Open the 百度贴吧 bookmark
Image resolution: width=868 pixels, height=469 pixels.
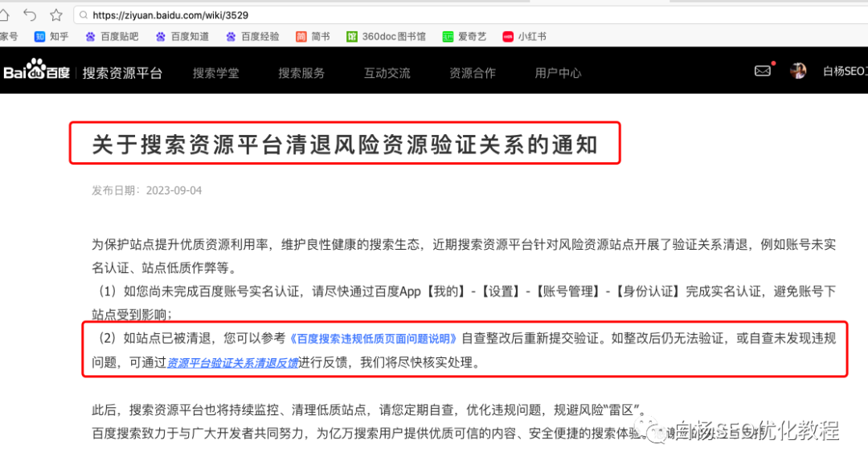[111, 35]
